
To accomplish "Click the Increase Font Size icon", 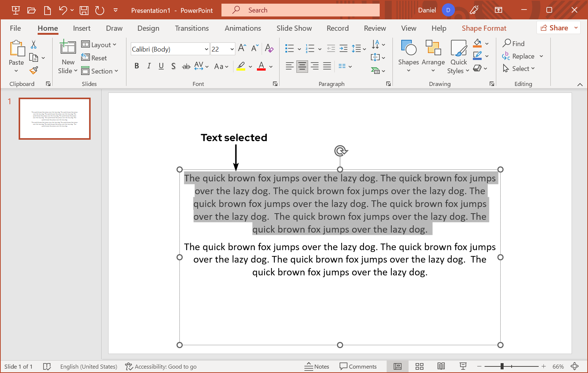I will click(242, 48).
